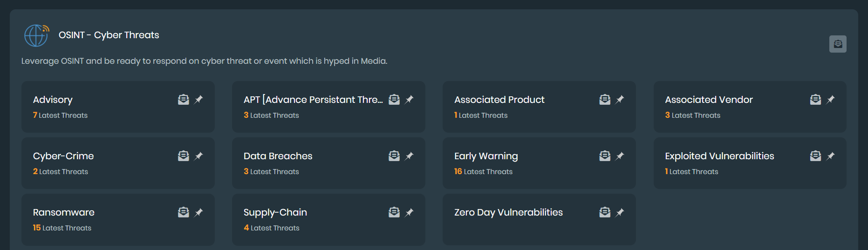The width and height of the screenshot is (868, 250).
Task: Click the OSINT globe logo icon
Action: coord(36,35)
